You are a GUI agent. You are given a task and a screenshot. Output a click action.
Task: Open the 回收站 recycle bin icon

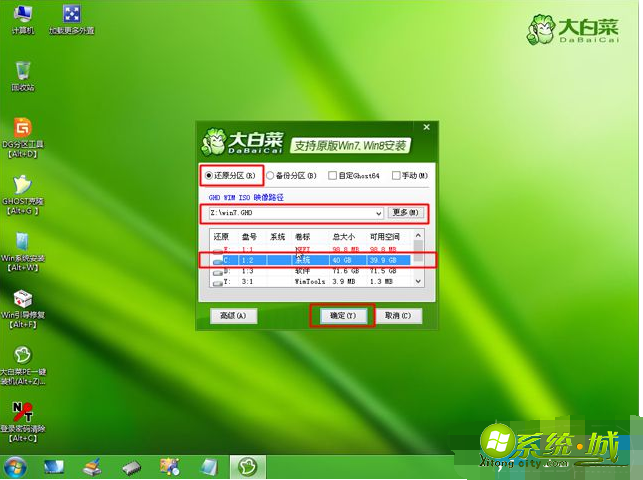(23, 76)
